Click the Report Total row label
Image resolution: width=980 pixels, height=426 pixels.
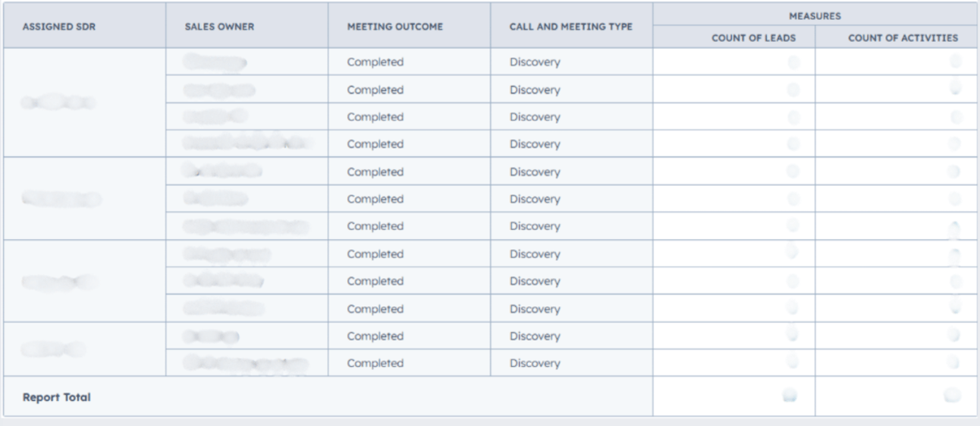point(57,397)
